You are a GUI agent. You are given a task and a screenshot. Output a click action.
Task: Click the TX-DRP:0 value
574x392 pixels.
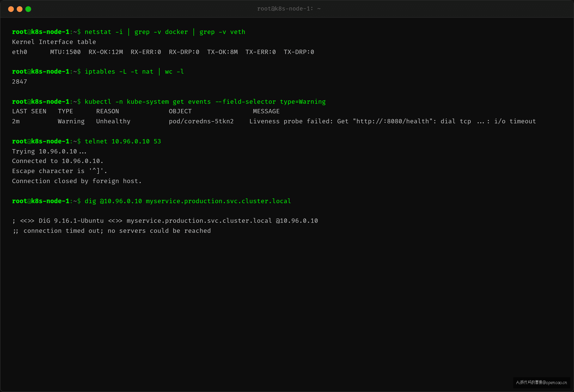click(299, 52)
